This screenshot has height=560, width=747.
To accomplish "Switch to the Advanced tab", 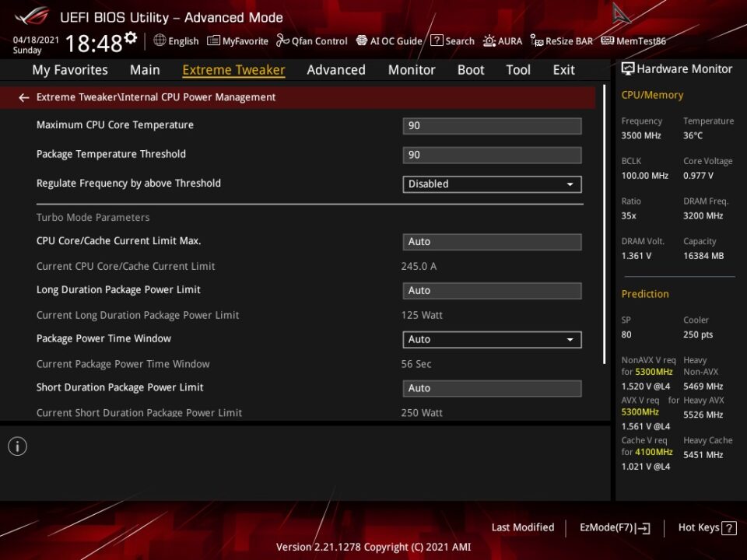I will (335, 70).
